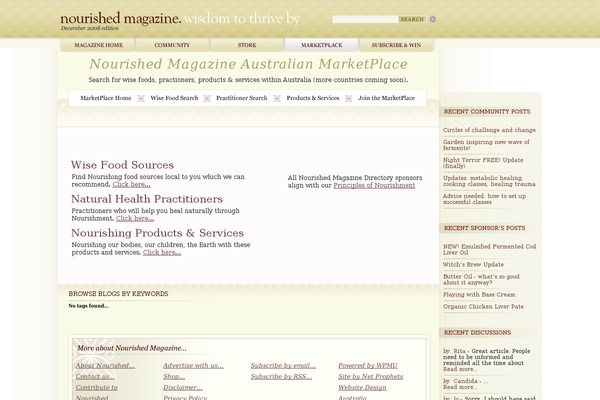The height and width of the screenshot is (400, 600).
Task: Click the Browse Blogs by Keywords heading
Action: coord(118,294)
